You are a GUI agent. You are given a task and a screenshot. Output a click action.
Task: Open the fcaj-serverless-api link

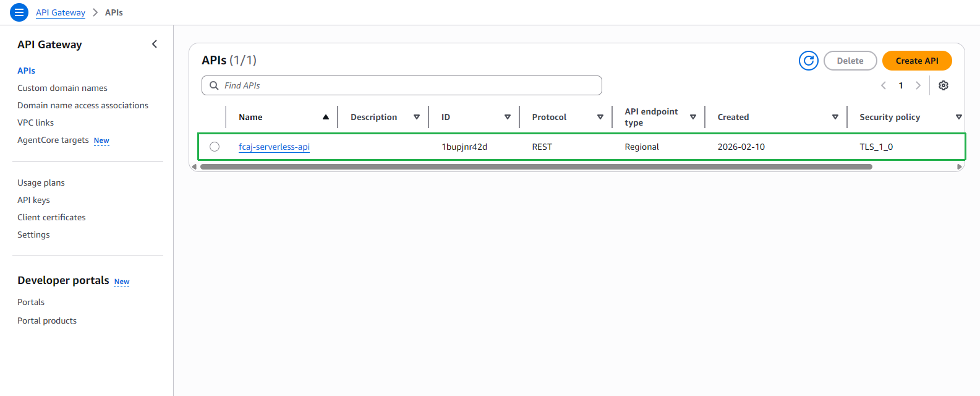tap(274, 147)
